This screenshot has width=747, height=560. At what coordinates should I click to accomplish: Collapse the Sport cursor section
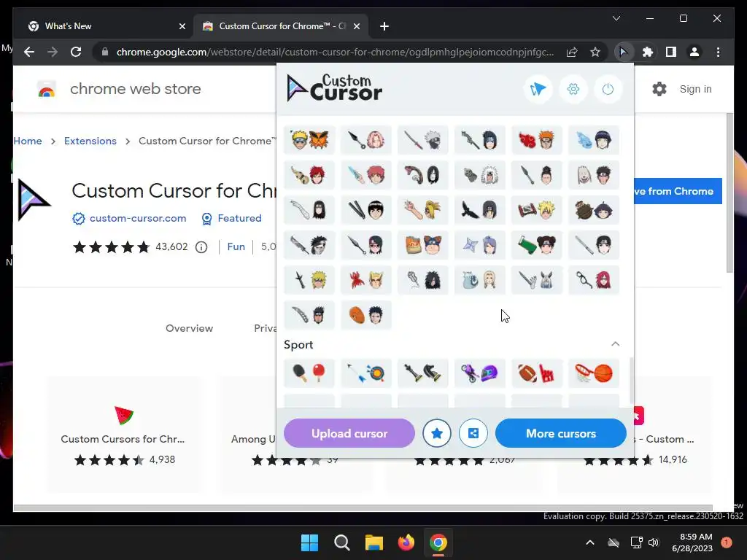click(x=616, y=344)
